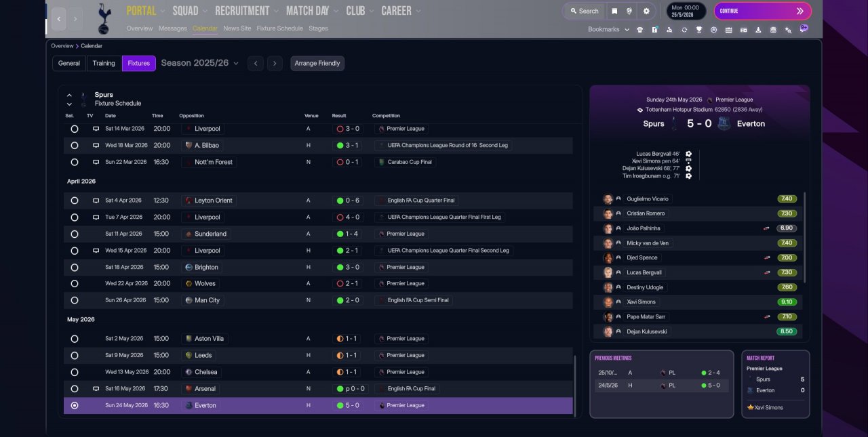Open the Fixture Schedule submenu item

point(280,28)
